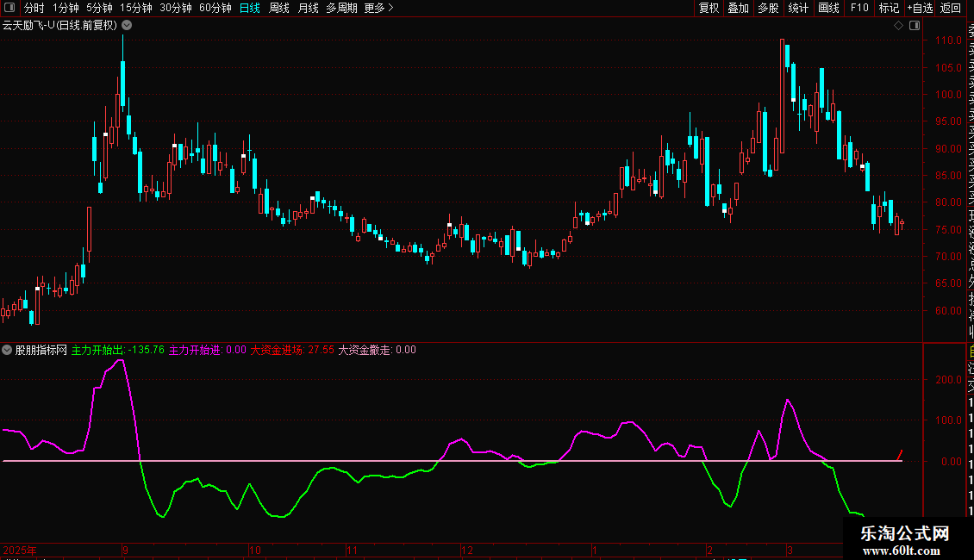The image size is (974, 560).
Task: Click month 9 marker on time axis
Action: tap(126, 550)
